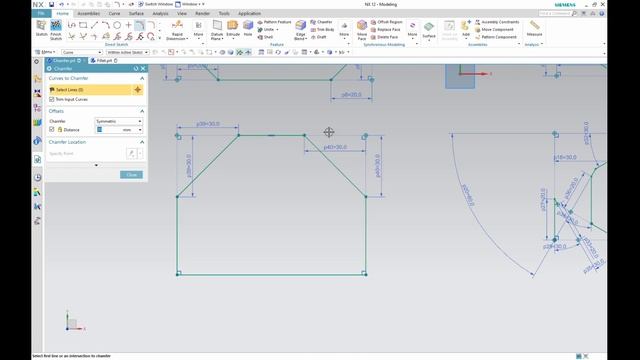640x360 pixels.
Task: Select the Profile sketch curve tool
Action: pos(72,25)
